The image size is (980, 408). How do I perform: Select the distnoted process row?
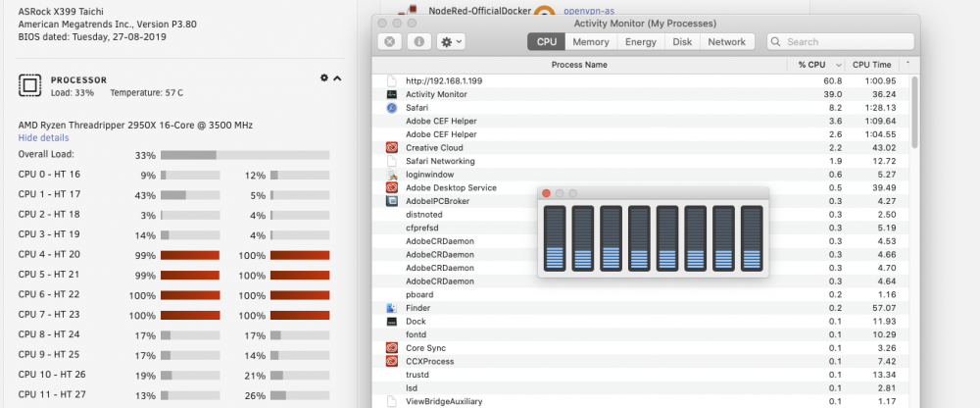(641, 215)
